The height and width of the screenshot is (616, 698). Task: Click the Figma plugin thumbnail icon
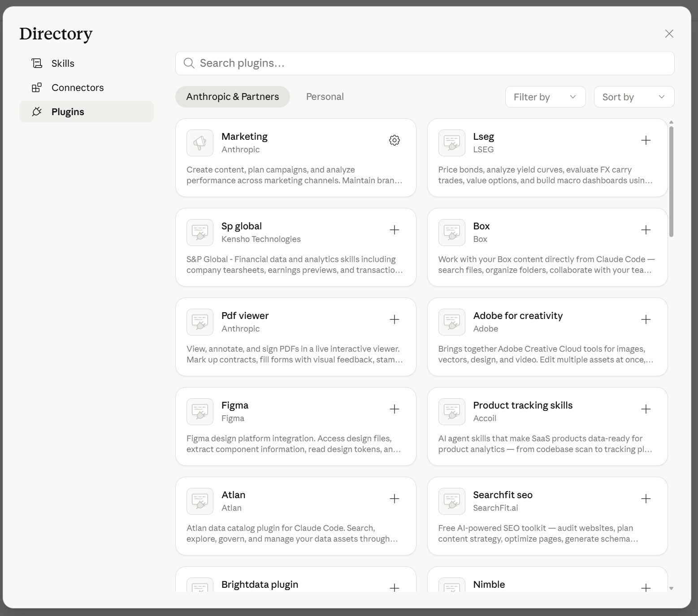[x=200, y=412]
